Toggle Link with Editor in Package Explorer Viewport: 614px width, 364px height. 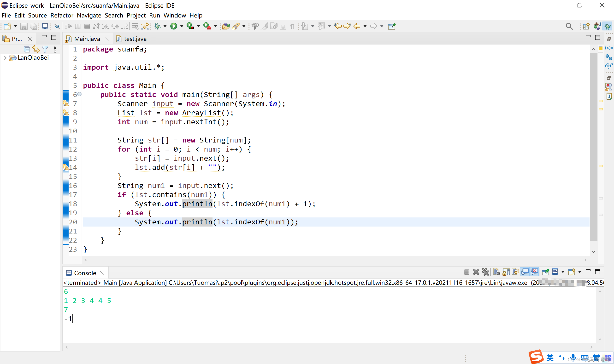36,49
